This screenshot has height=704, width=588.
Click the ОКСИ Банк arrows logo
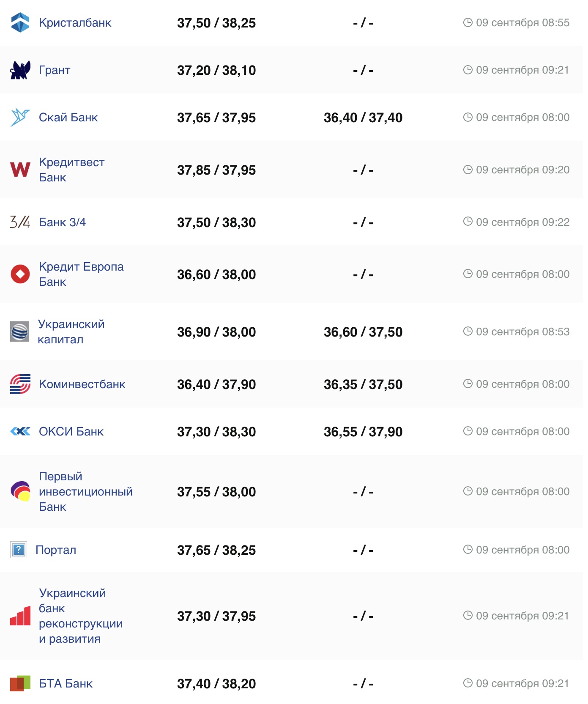[20, 431]
